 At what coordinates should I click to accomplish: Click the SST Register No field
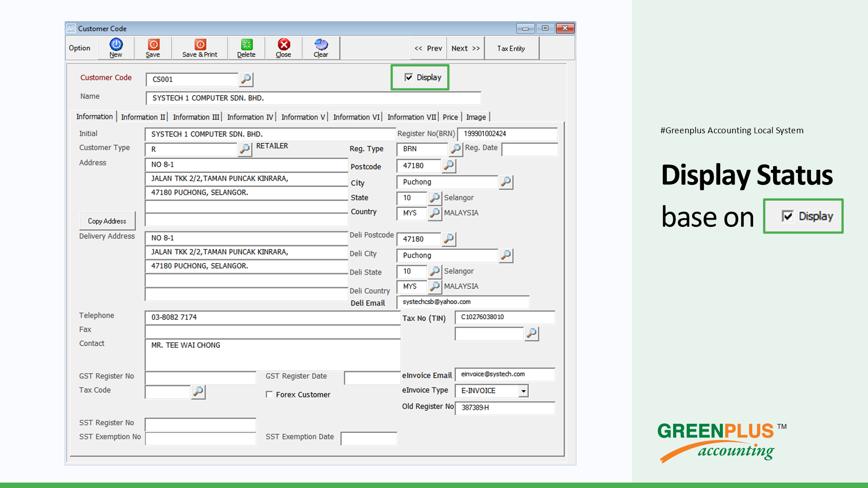tap(201, 424)
